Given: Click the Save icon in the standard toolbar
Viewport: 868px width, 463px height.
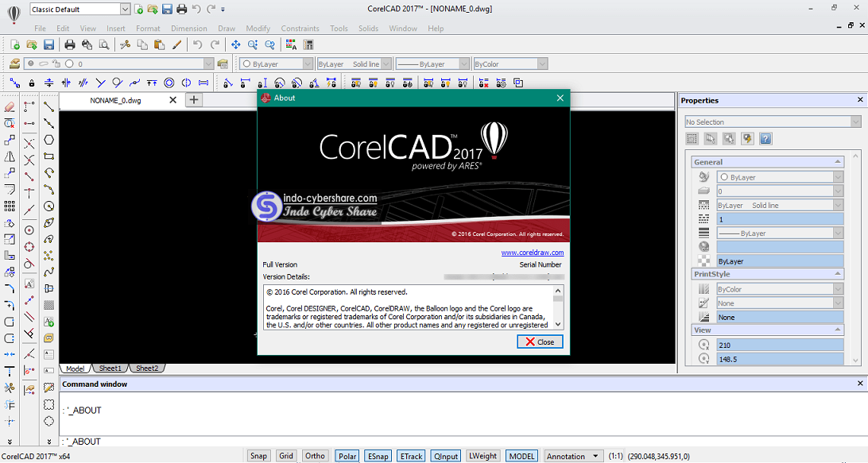Looking at the screenshot, I should (48, 44).
